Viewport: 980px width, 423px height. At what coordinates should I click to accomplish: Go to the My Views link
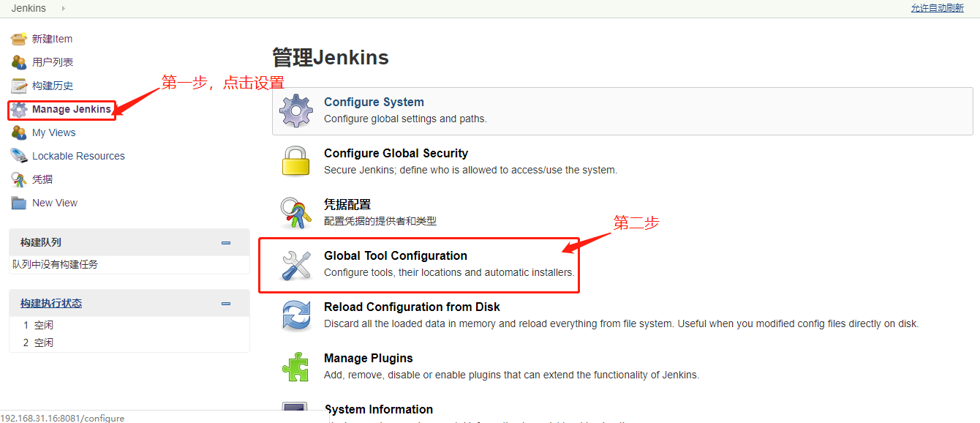coord(54,132)
